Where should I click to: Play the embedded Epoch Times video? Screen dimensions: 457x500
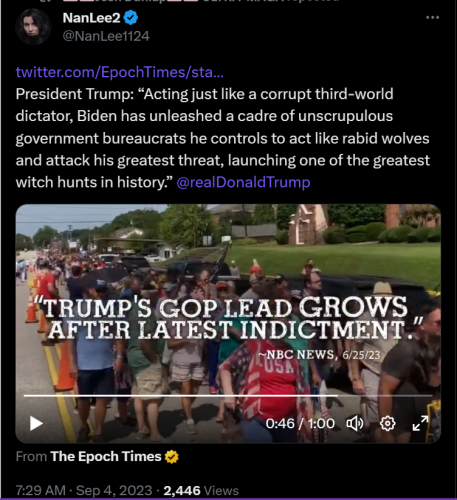[36, 424]
